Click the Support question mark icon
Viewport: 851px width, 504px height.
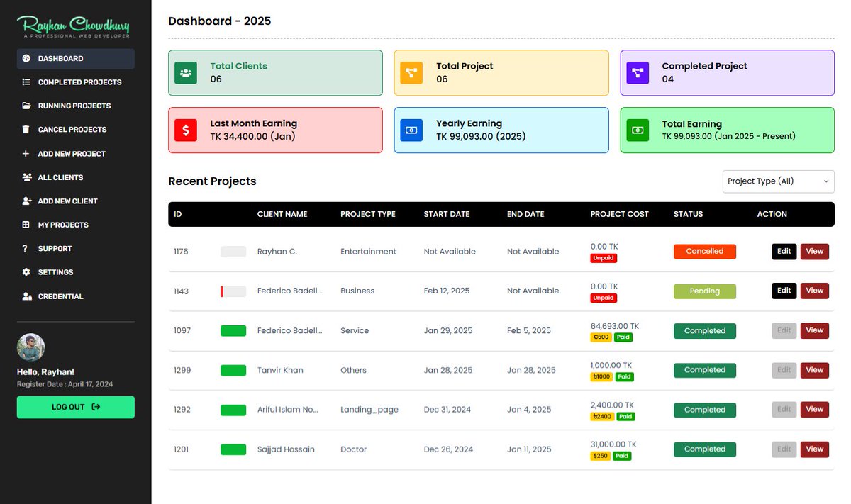pos(26,249)
